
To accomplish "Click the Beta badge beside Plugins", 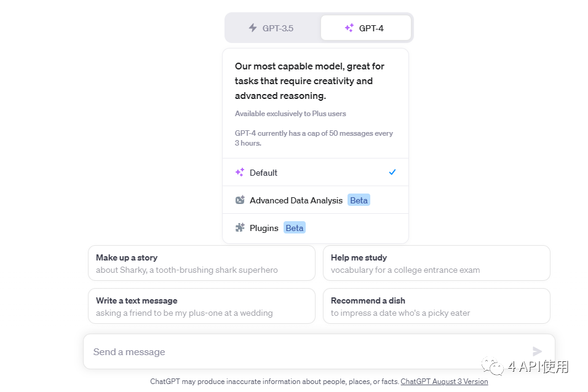I will [295, 228].
